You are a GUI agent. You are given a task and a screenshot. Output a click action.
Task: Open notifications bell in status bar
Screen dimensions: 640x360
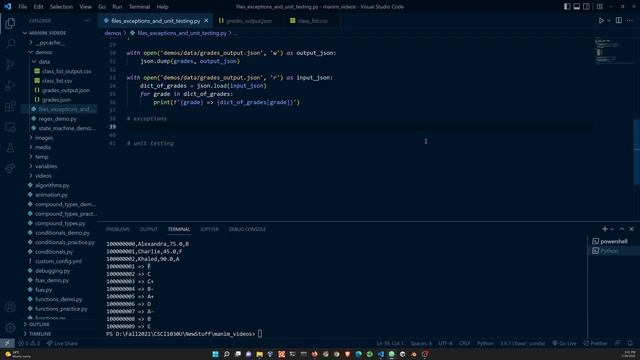pos(630,343)
